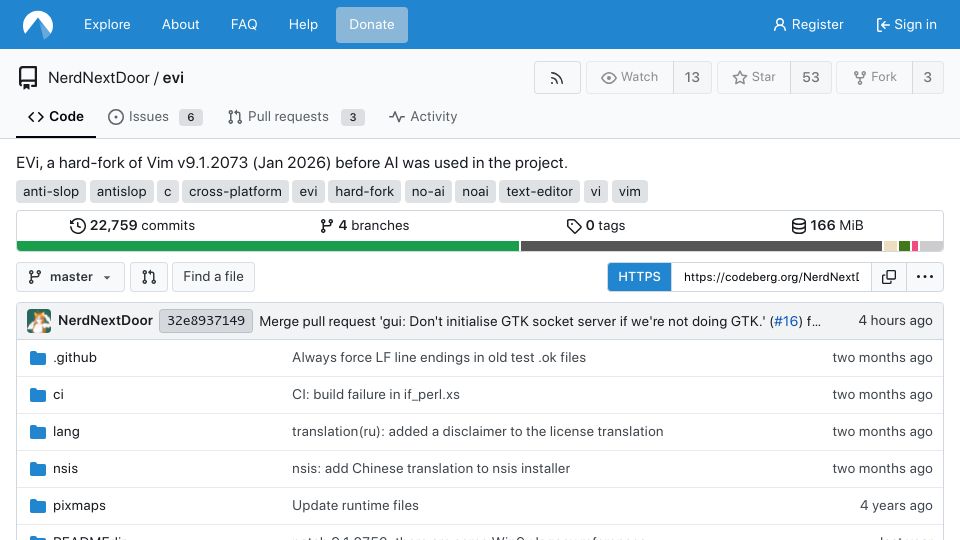The width and height of the screenshot is (960, 540).
Task: Open the .github folder
Action: point(75,358)
